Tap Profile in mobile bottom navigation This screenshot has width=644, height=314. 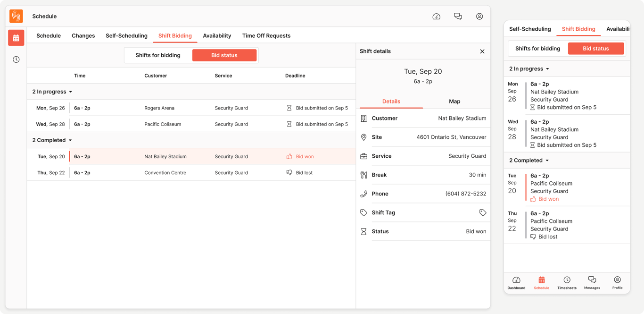click(618, 283)
